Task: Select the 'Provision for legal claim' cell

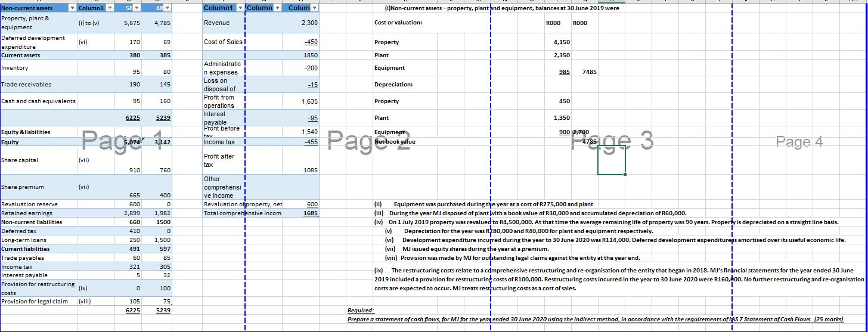Action: tap(39, 302)
